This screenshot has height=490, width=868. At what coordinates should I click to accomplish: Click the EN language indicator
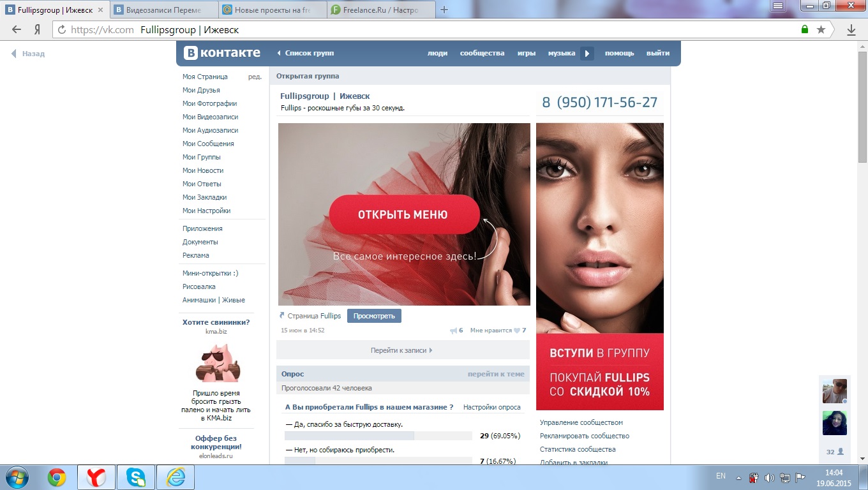721,476
